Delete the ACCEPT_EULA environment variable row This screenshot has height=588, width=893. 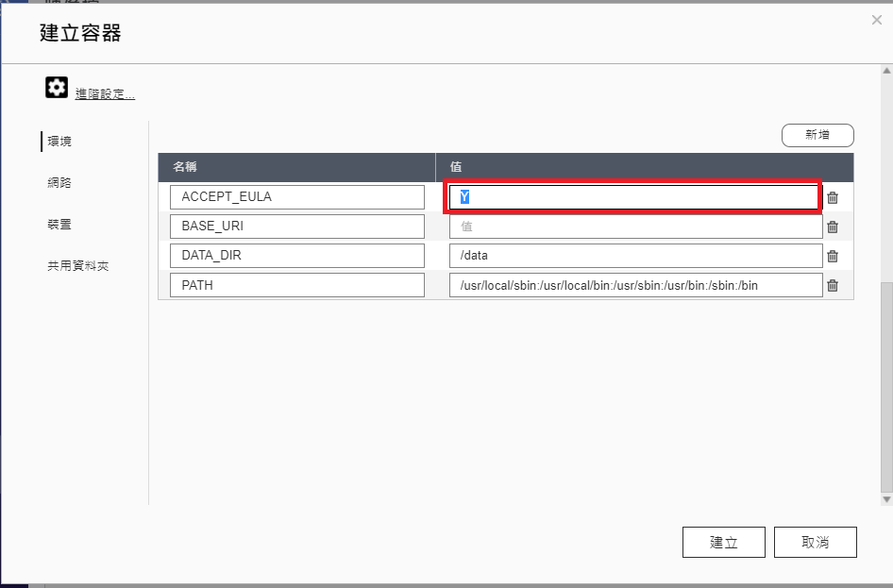pyautogui.click(x=833, y=197)
